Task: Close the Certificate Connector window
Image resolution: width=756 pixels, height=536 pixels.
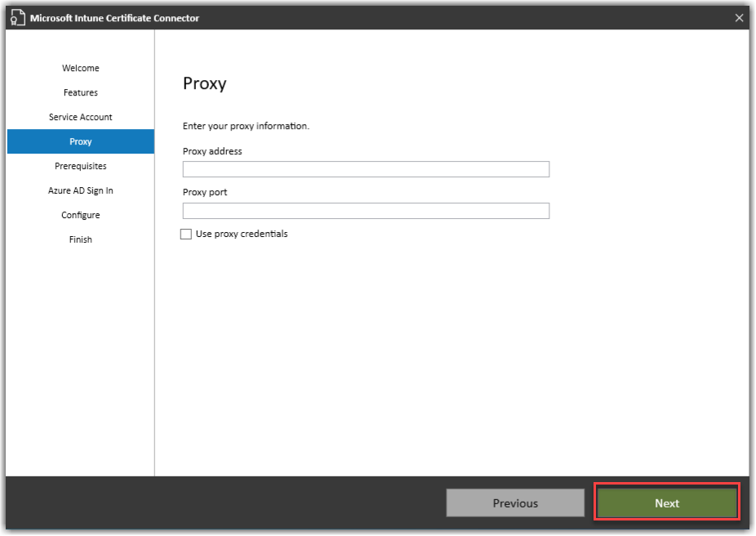Action: click(739, 18)
